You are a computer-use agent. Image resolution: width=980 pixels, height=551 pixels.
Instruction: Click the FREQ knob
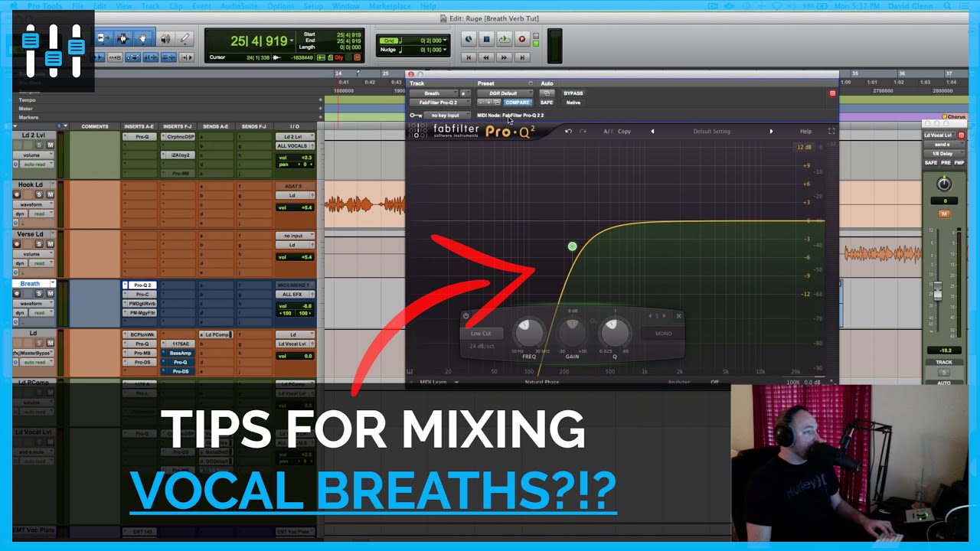[528, 333]
